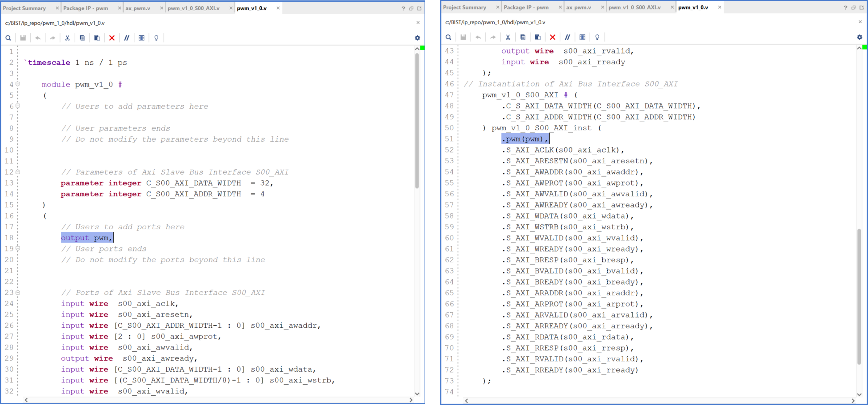Image resolution: width=868 pixels, height=405 pixels.
Task: Click the search icon in left editor toolbar
Action: pos(8,38)
